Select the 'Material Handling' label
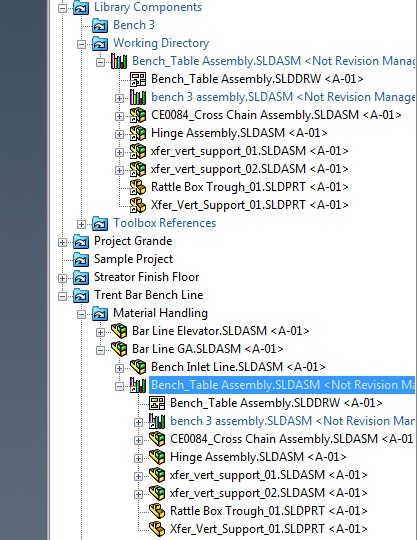 pos(160,313)
